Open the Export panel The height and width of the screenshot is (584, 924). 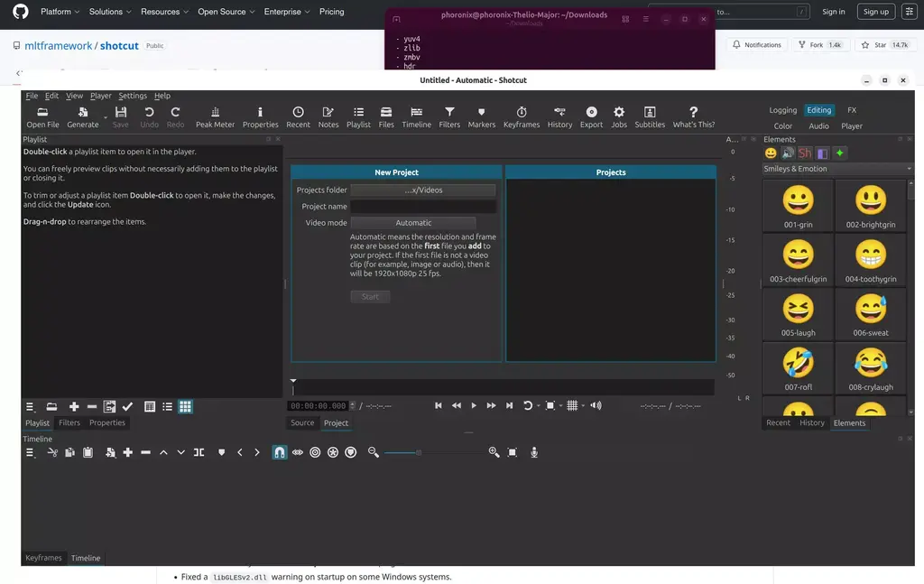pyautogui.click(x=591, y=116)
